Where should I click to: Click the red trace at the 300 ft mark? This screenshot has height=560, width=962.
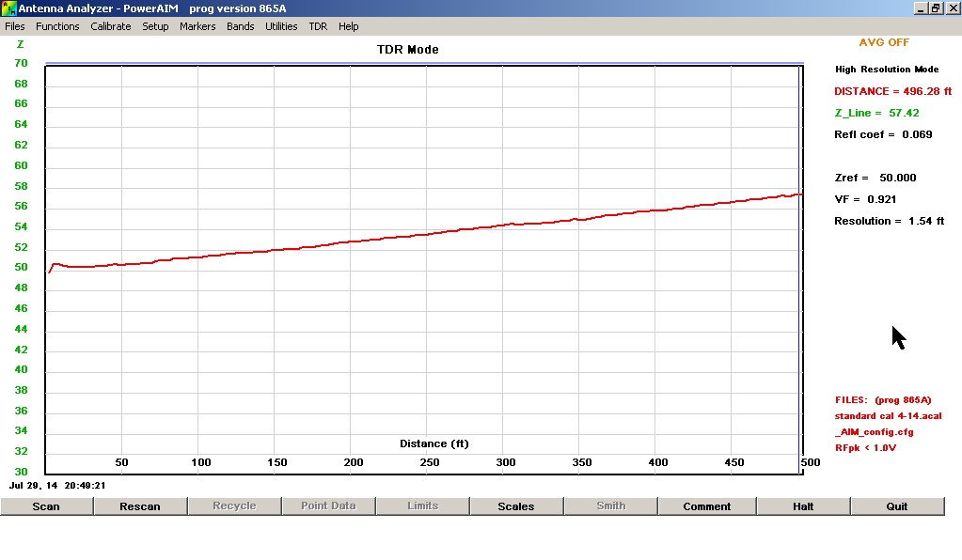(x=504, y=226)
